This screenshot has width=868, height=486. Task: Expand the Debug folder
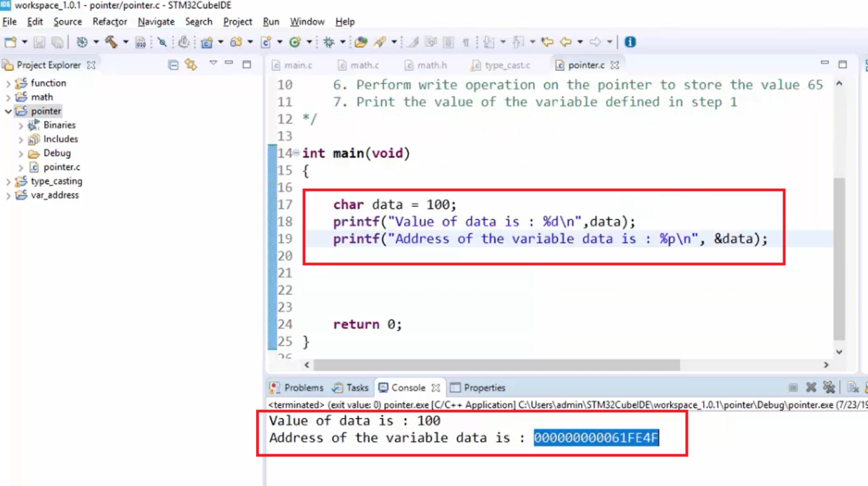[21, 153]
